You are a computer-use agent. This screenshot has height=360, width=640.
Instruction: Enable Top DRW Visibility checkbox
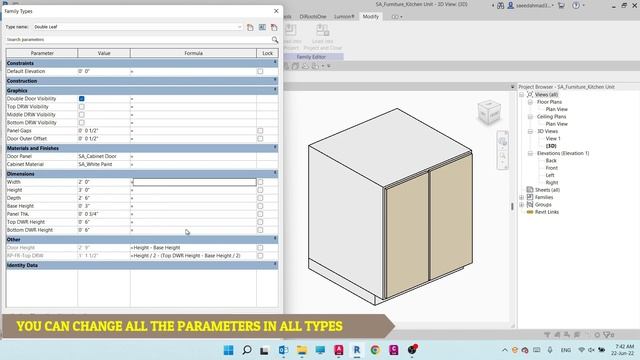(82, 107)
